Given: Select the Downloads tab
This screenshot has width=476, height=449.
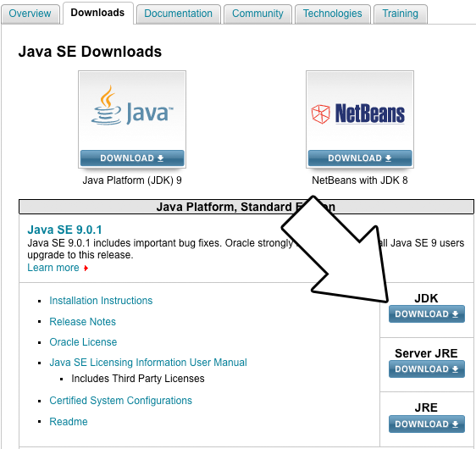Looking at the screenshot, I should click(97, 13).
